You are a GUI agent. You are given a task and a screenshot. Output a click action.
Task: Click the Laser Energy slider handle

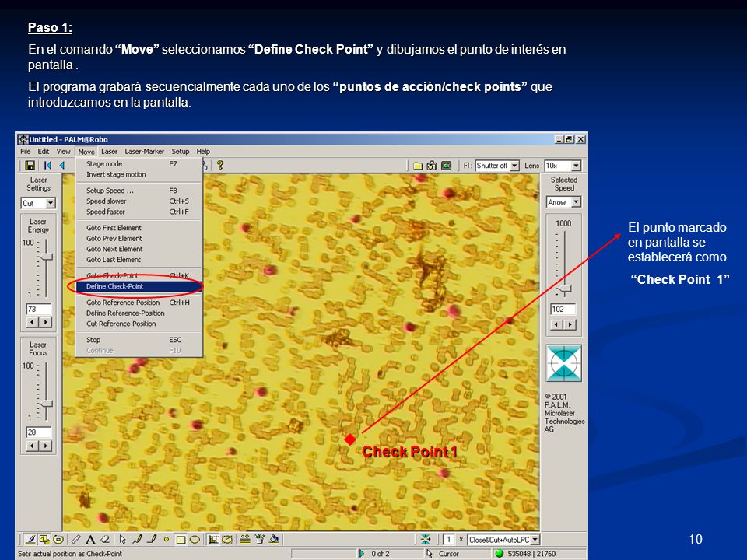[x=46, y=257]
